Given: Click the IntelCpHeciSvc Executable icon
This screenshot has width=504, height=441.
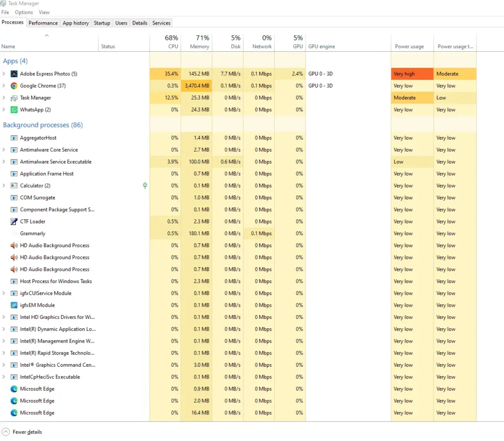Looking at the screenshot, I should click(x=14, y=377).
